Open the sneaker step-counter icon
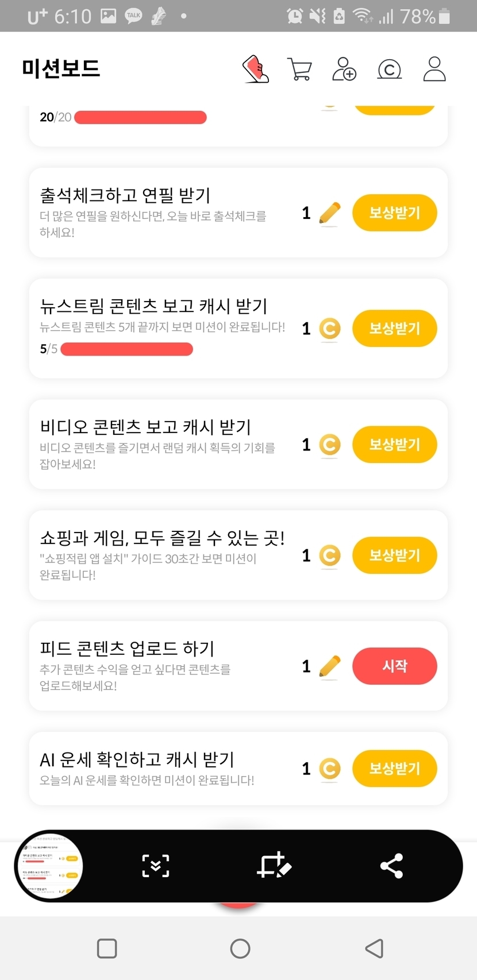 [256, 70]
